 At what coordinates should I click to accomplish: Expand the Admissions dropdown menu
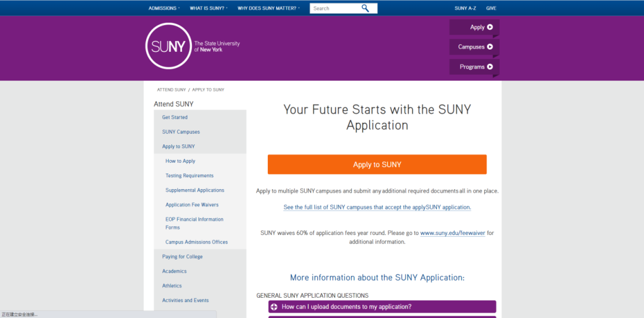pyautogui.click(x=164, y=8)
